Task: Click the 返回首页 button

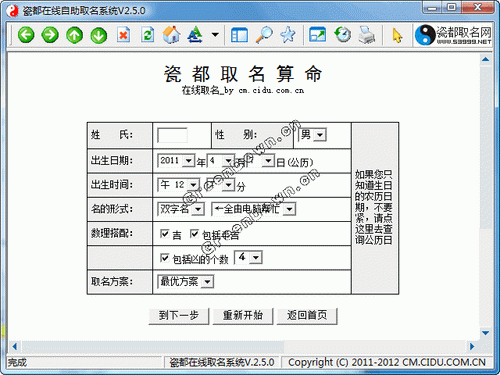Action: [x=307, y=316]
